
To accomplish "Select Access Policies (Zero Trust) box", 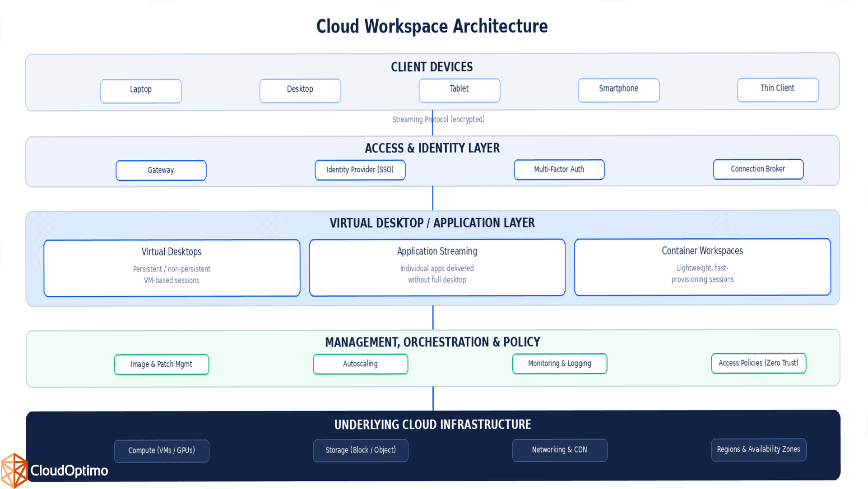I will 759,363.
